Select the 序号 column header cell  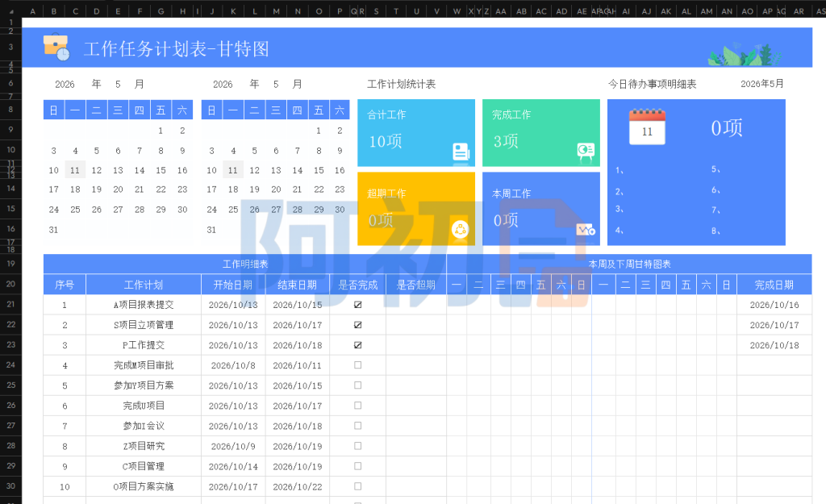click(65, 285)
